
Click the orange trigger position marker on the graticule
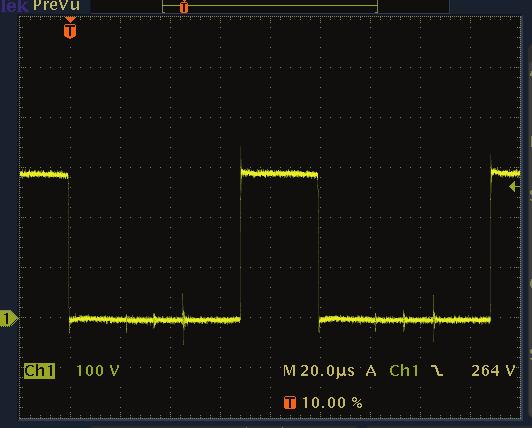[70, 28]
